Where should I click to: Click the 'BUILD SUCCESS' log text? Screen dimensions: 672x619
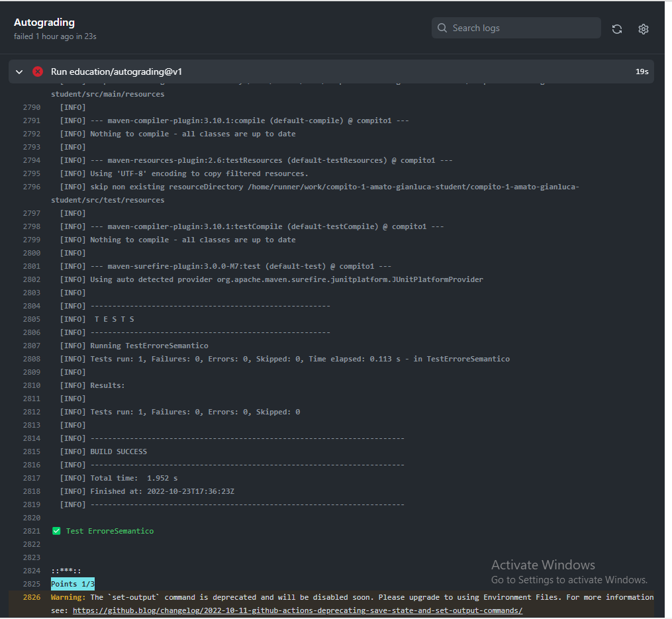coord(119,452)
